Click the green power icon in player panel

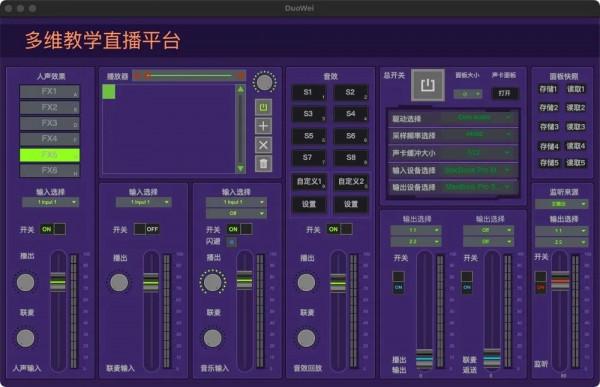[263, 107]
